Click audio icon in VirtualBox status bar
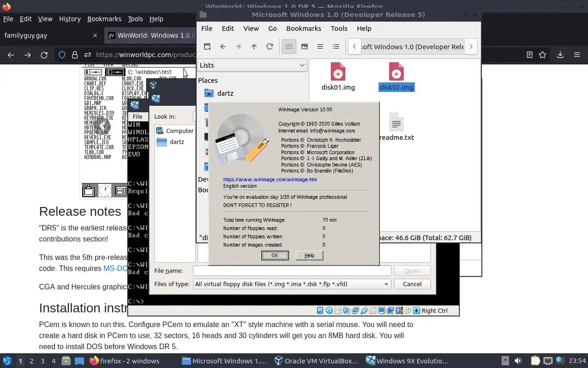 346,310
